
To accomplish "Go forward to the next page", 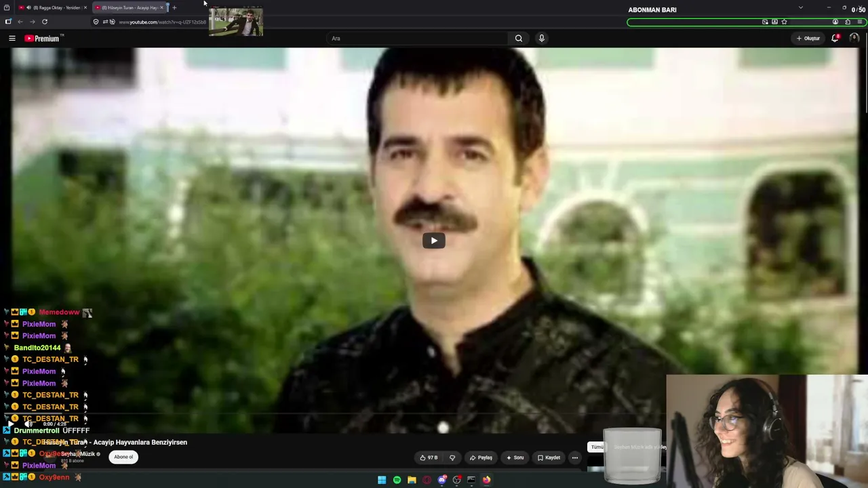I will (32, 22).
